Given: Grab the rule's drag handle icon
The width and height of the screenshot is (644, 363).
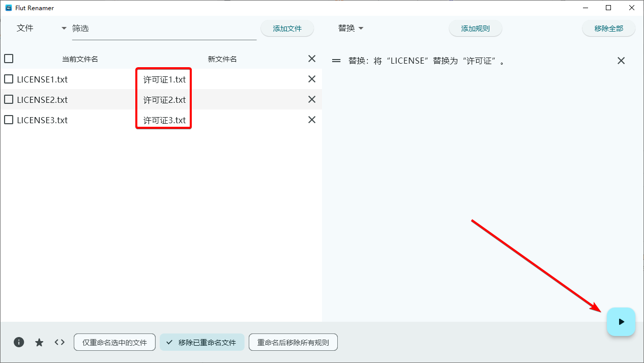Looking at the screenshot, I should point(336,61).
